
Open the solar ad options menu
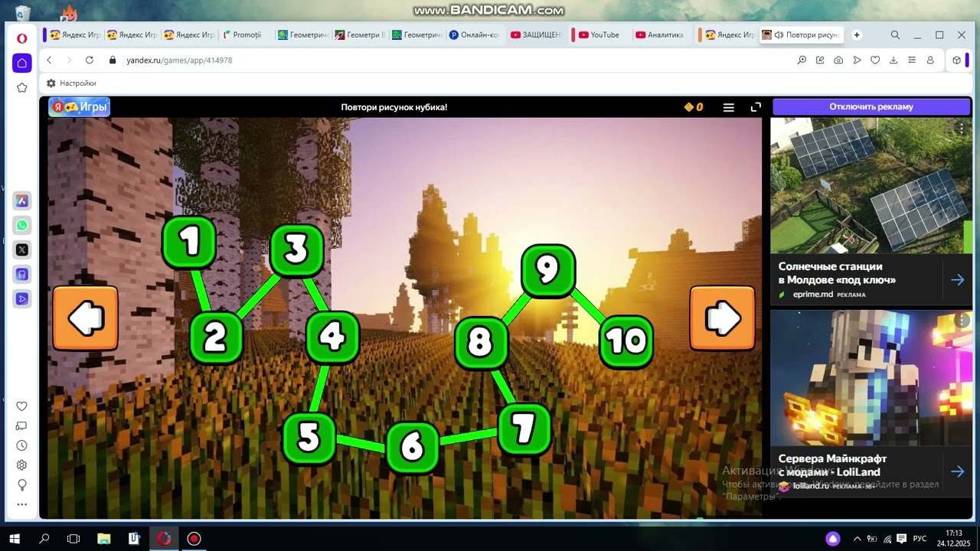click(962, 129)
